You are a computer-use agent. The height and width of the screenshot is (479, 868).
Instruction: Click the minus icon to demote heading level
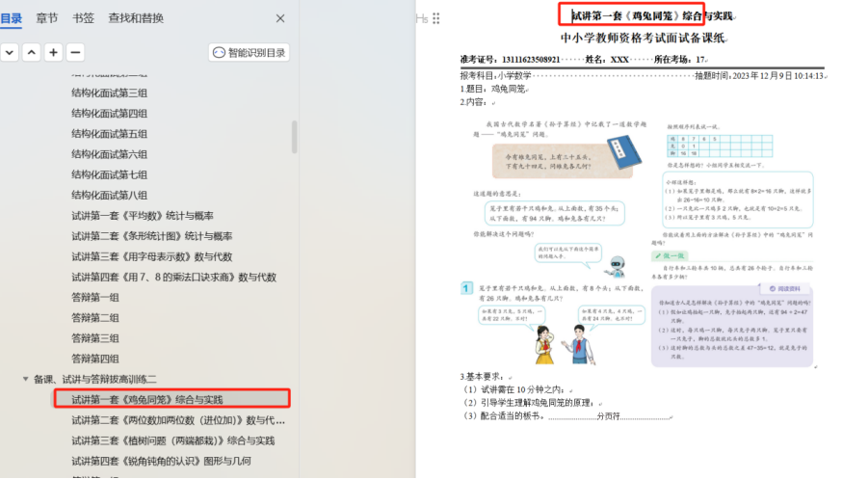pyautogui.click(x=75, y=52)
